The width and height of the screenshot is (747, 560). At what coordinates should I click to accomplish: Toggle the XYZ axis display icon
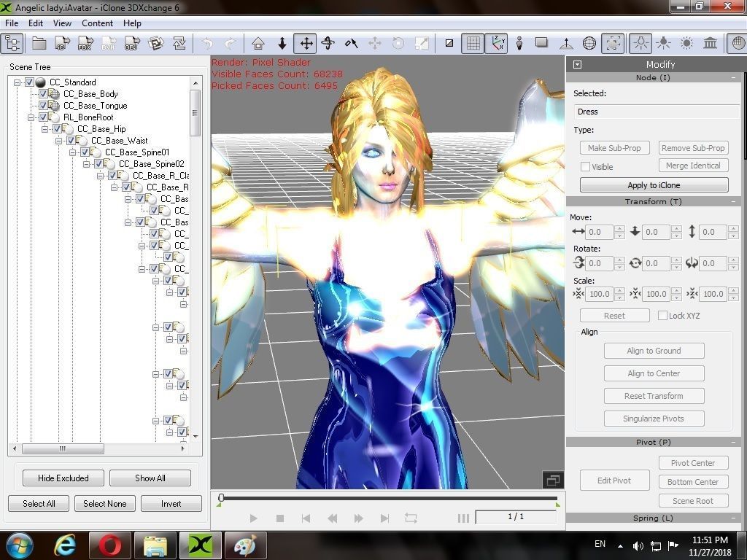(496, 43)
